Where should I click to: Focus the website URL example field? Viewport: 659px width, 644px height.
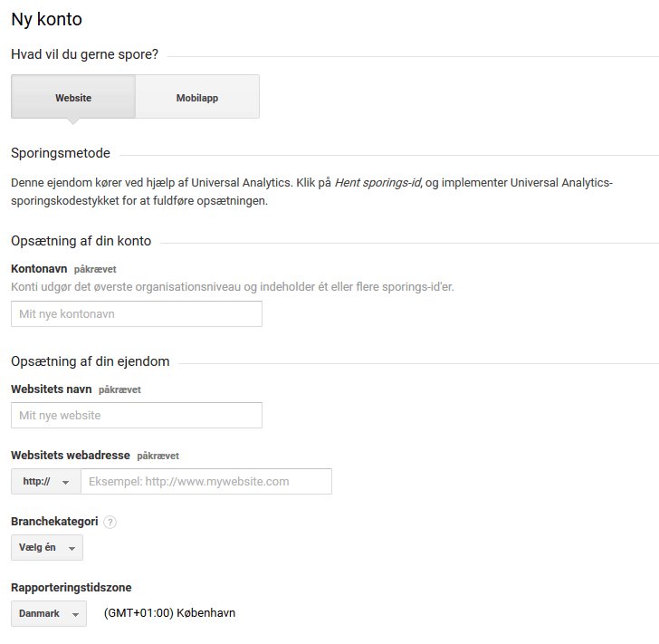pos(206,482)
